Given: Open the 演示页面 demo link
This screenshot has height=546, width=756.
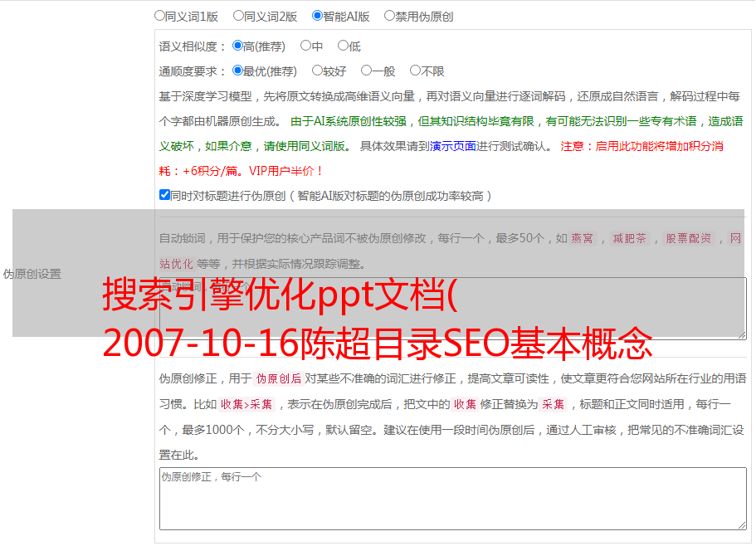Looking at the screenshot, I should 453,147.
